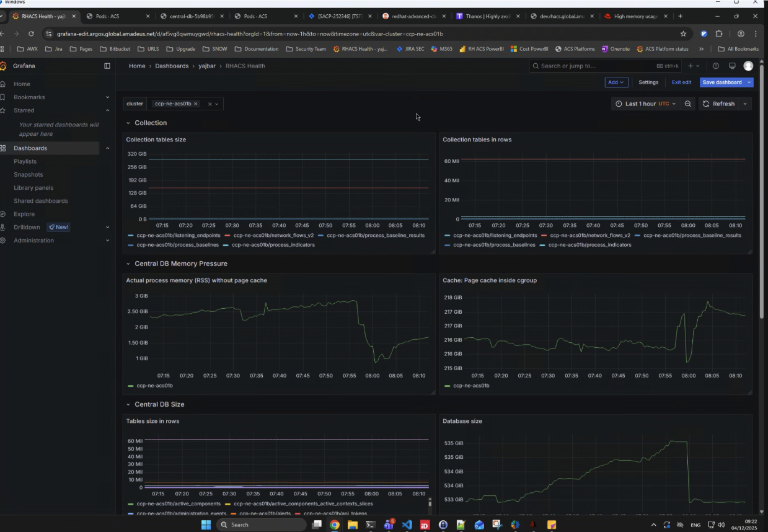Click the Exit edit link

[681, 82]
